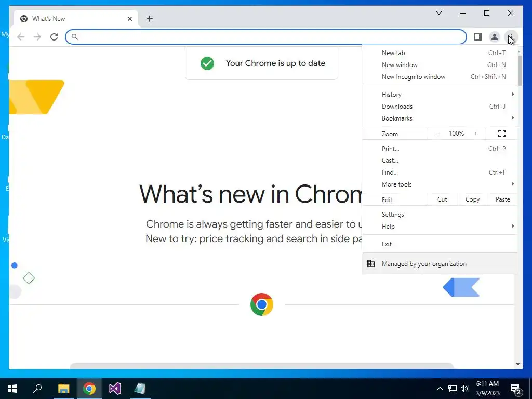Choose Find... from the menu
The height and width of the screenshot is (399, 532).
440,172
